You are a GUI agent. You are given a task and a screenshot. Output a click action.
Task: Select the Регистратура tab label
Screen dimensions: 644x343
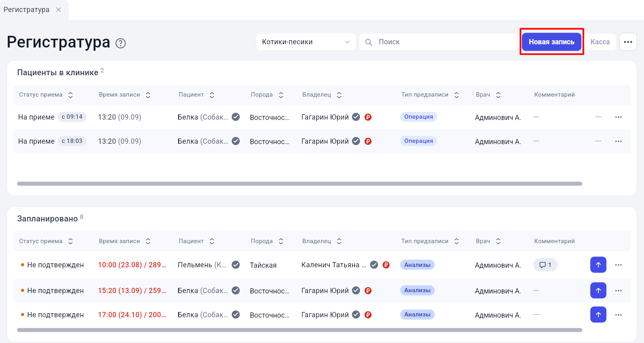[27, 10]
